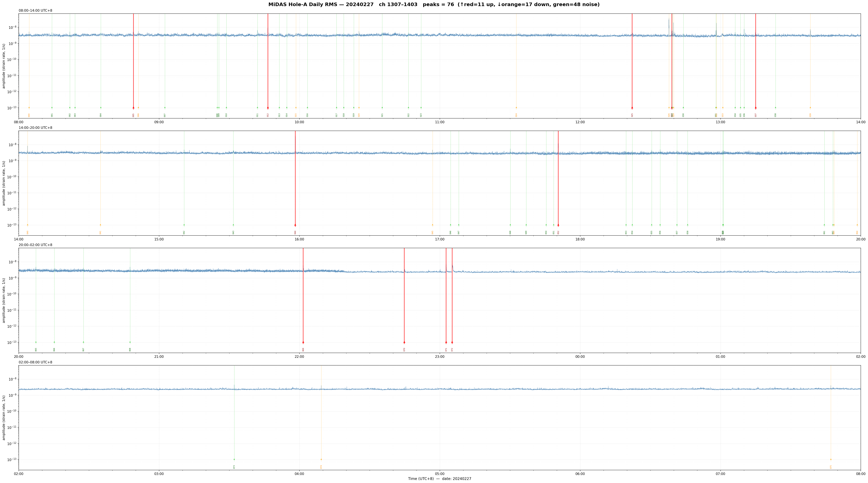Pick the 07:00 time tick label
The image size is (868, 483).
tap(720, 474)
